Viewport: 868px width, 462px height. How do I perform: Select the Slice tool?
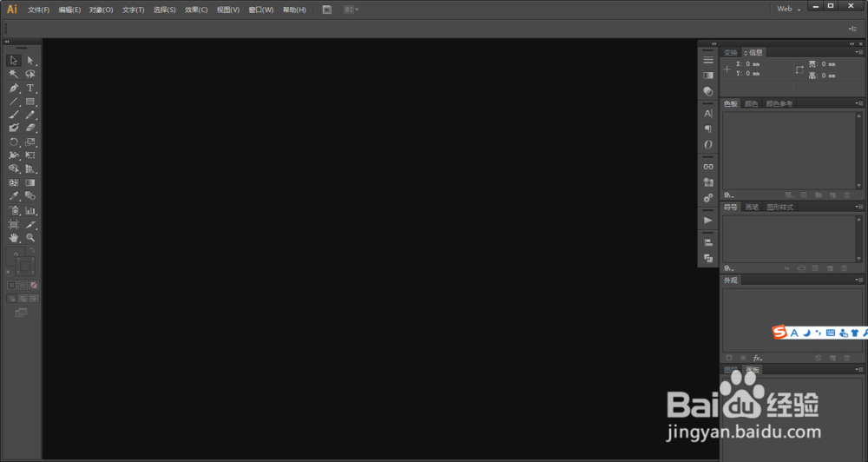[x=30, y=224]
